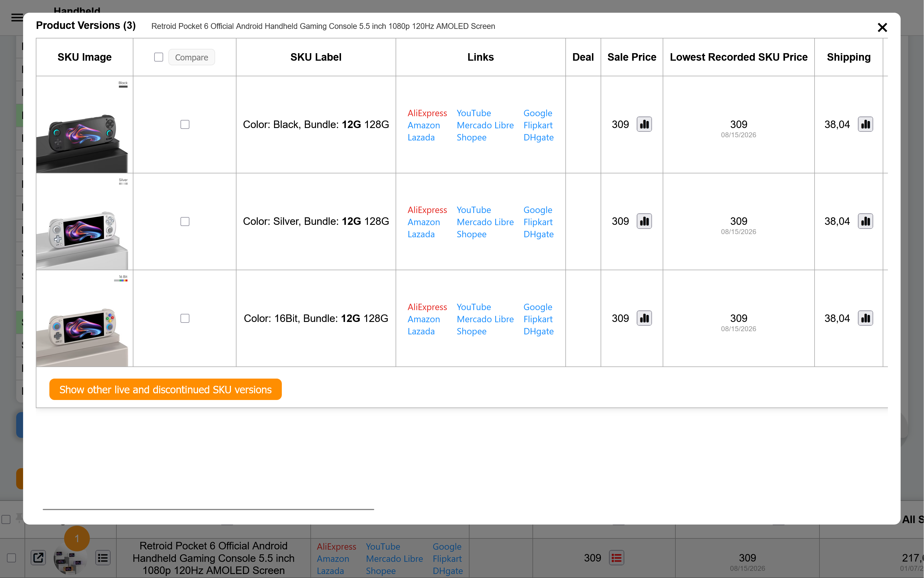Open the Google link in the background product row
Screen dimensions: 924x578
pyautogui.click(x=447, y=547)
